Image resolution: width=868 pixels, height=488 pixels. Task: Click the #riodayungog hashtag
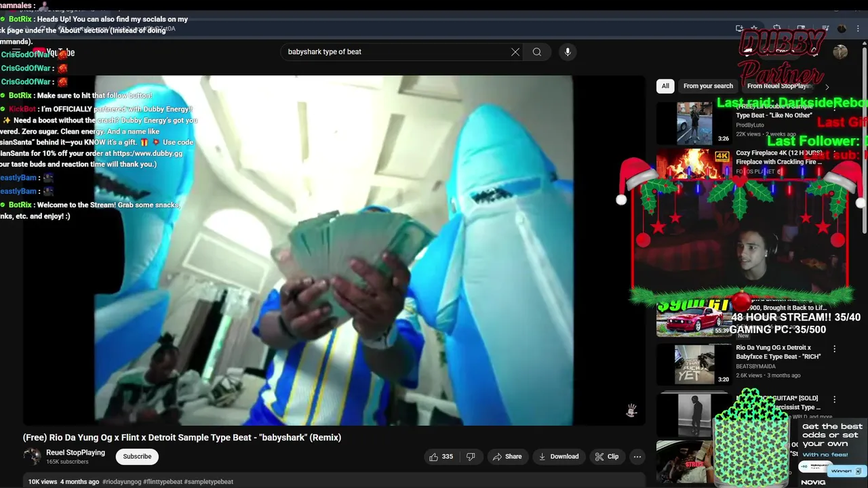[122, 482]
